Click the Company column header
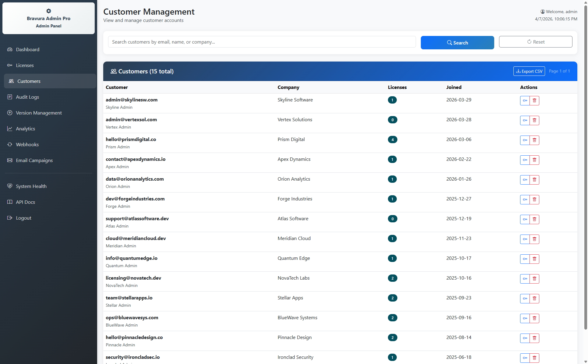This screenshot has height=364, width=588. pyautogui.click(x=288, y=87)
